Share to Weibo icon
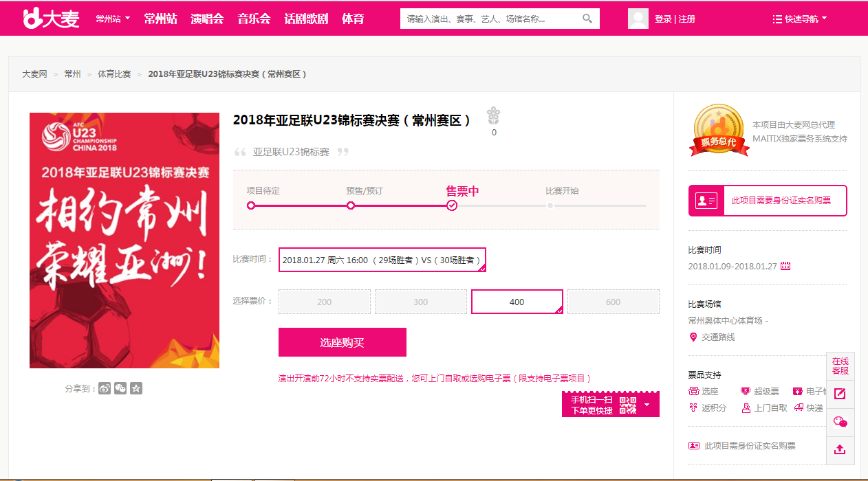The image size is (868, 481). pyautogui.click(x=105, y=388)
